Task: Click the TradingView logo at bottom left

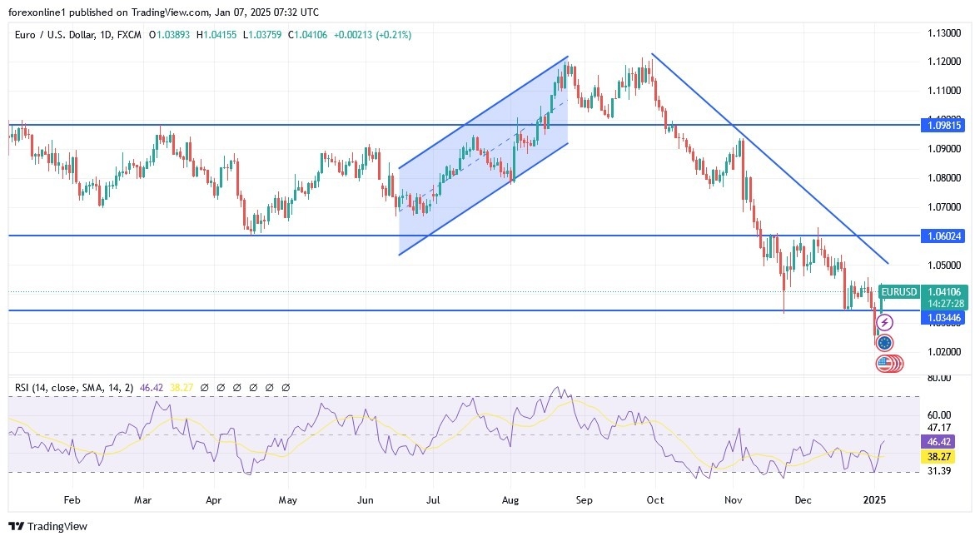Action: [47, 526]
